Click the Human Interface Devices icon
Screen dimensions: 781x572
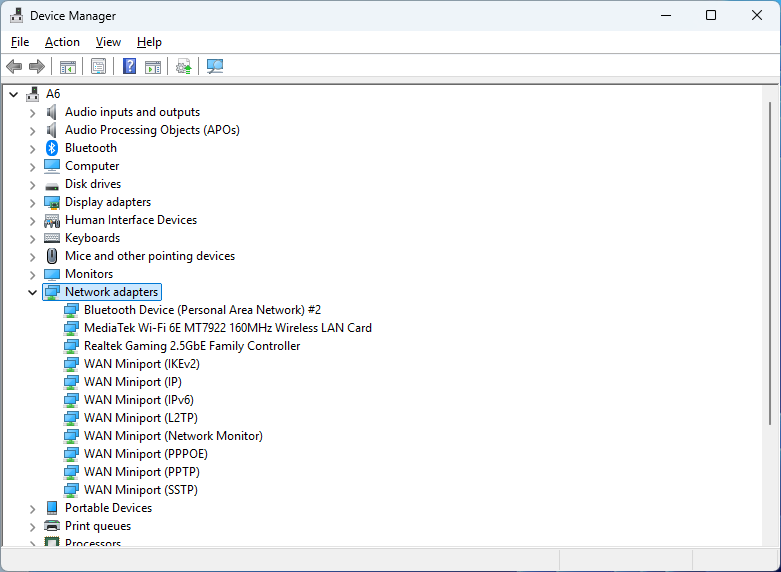click(x=52, y=220)
